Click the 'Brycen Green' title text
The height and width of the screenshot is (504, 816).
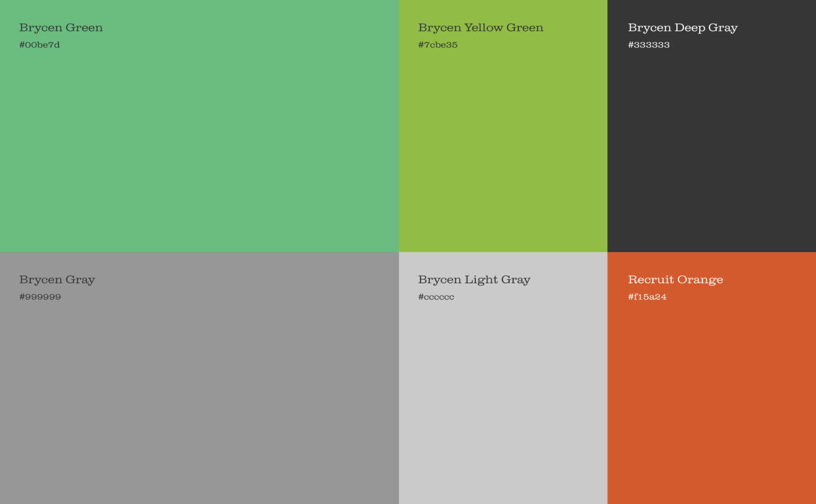(x=61, y=28)
